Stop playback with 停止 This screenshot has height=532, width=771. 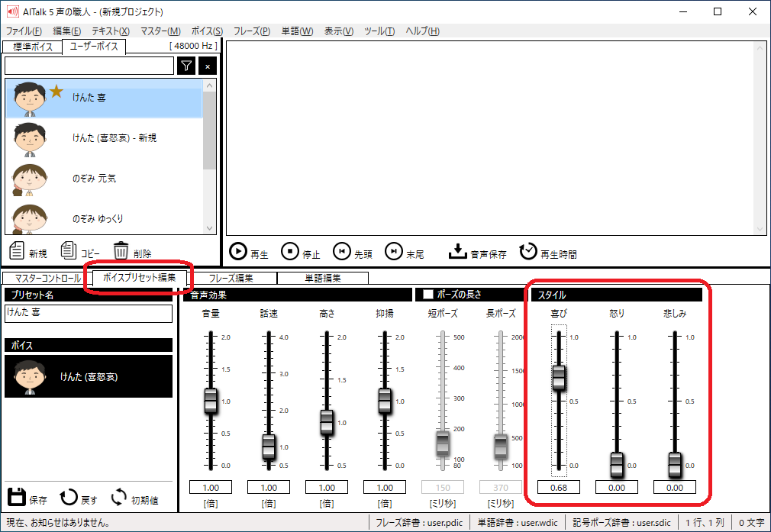pos(301,252)
